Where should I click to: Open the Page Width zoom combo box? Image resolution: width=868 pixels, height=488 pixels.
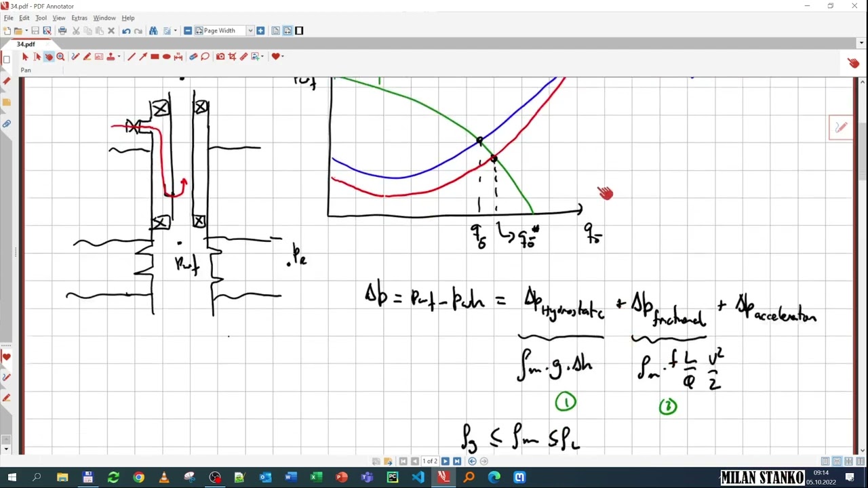click(x=224, y=30)
